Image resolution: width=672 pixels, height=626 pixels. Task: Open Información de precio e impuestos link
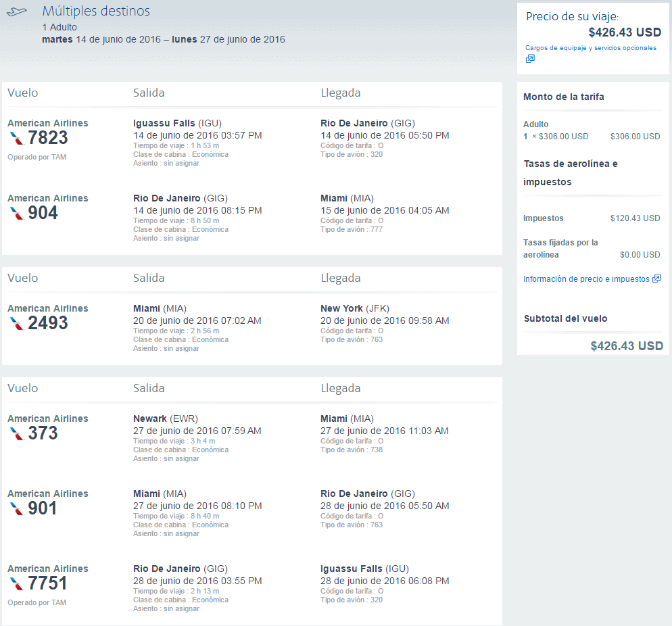586,279
